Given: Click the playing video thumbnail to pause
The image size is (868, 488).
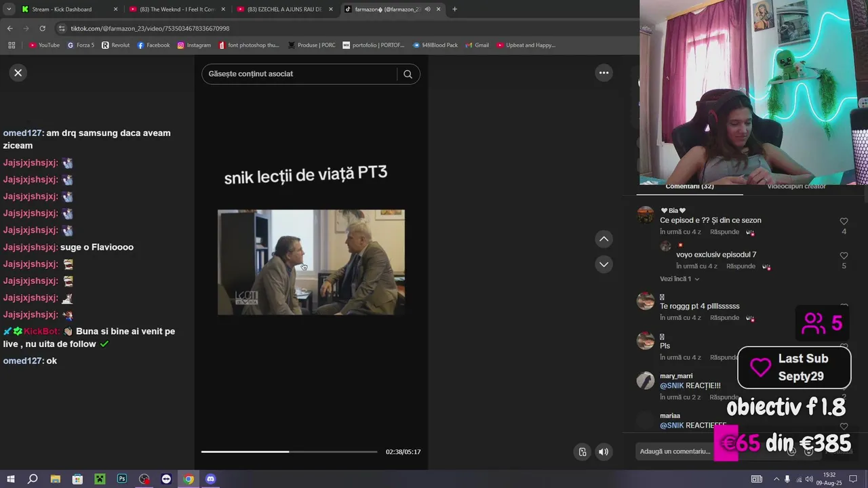Looking at the screenshot, I should pyautogui.click(x=311, y=262).
